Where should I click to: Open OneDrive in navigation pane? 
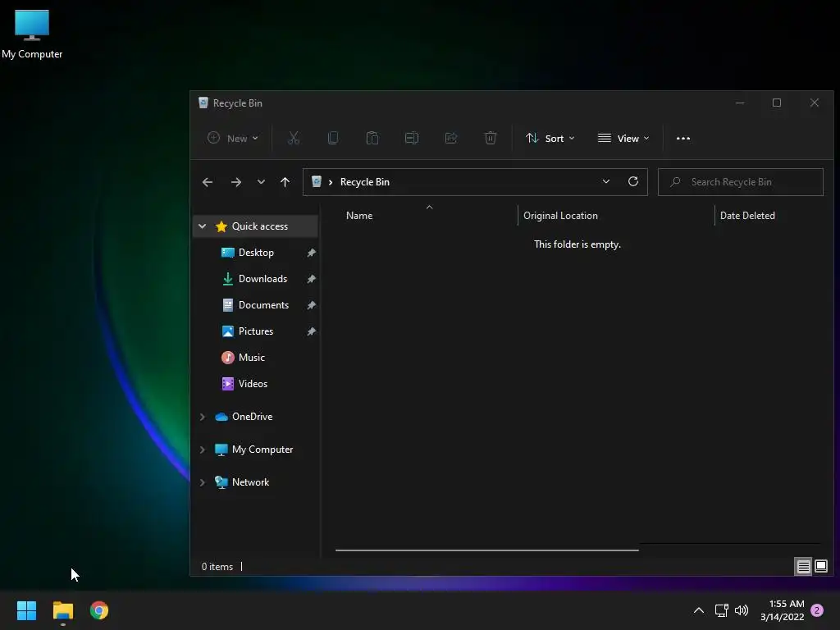(252, 416)
